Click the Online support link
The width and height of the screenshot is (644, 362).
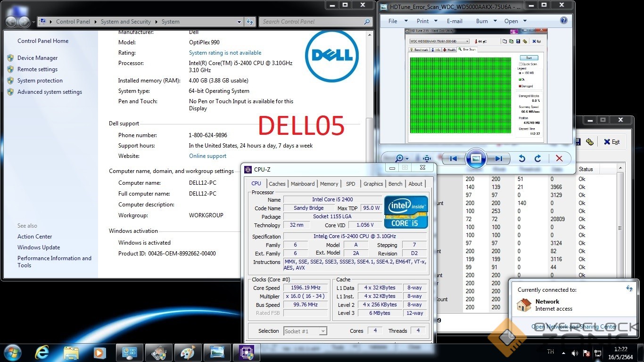(x=207, y=156)
